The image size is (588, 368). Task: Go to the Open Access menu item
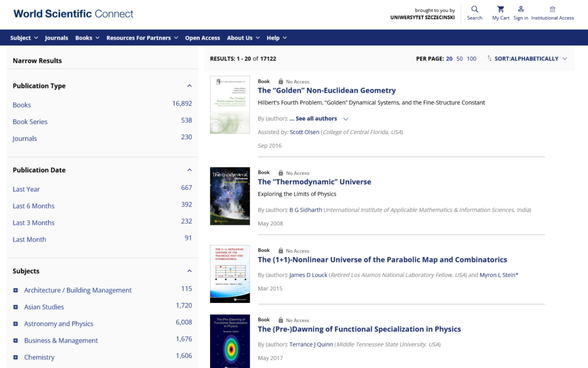tap(202, 38)
